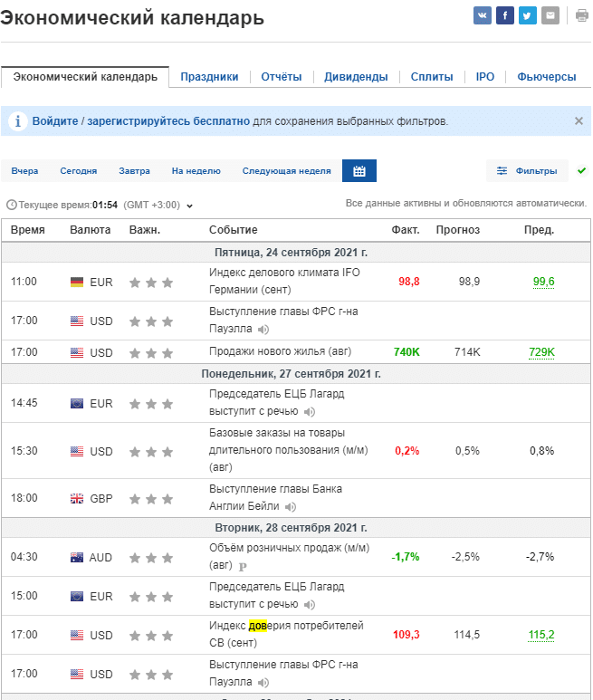Open the calendar date picker icon

tap(359, 170)
